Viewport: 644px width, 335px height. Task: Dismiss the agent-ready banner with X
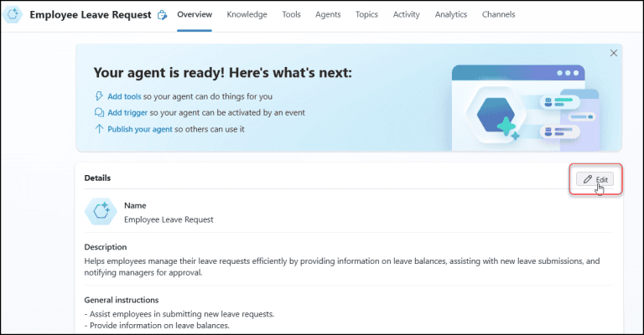[614, 53]
